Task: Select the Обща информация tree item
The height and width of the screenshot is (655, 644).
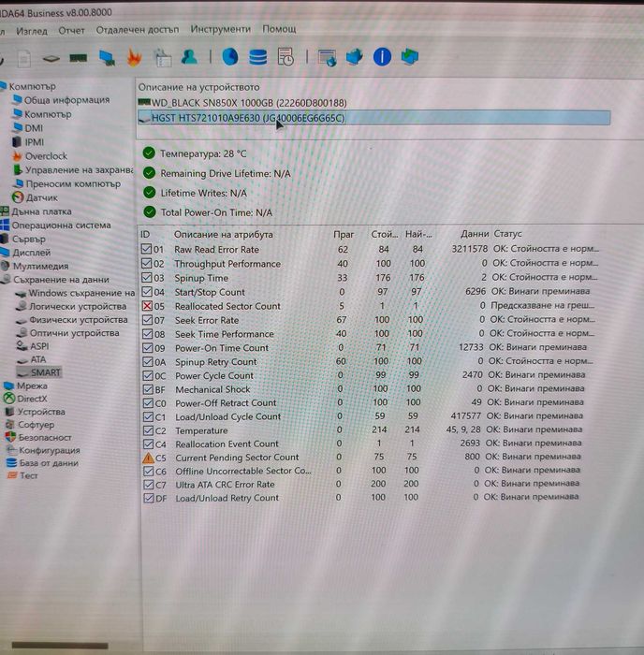Action: 61,100
